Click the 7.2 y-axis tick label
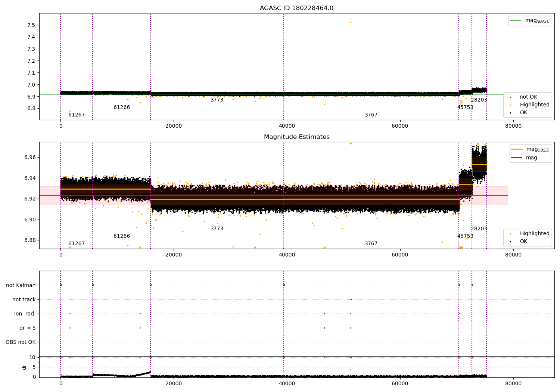Image resolution: width=560 pixels, height=392 pixels. point(31,61)
